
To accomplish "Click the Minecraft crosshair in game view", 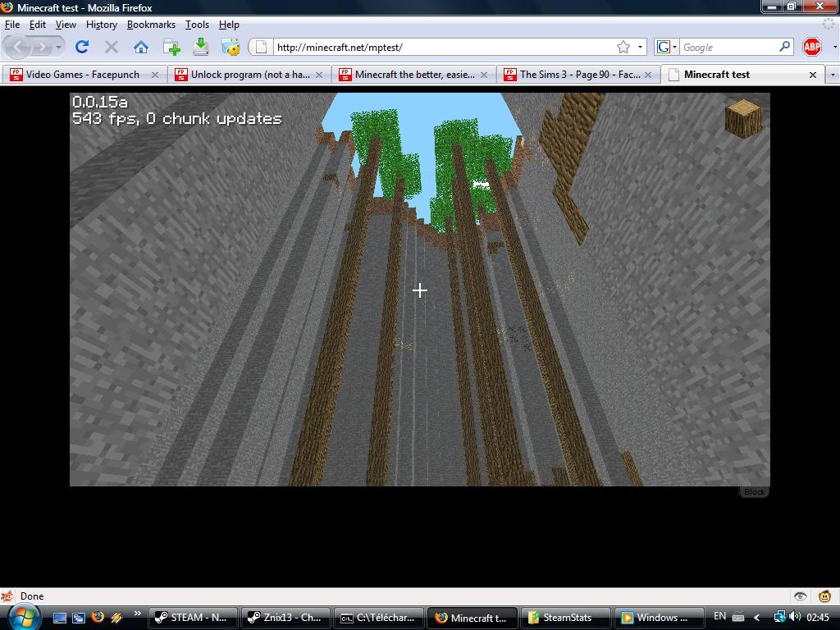I will pos(420,291).
